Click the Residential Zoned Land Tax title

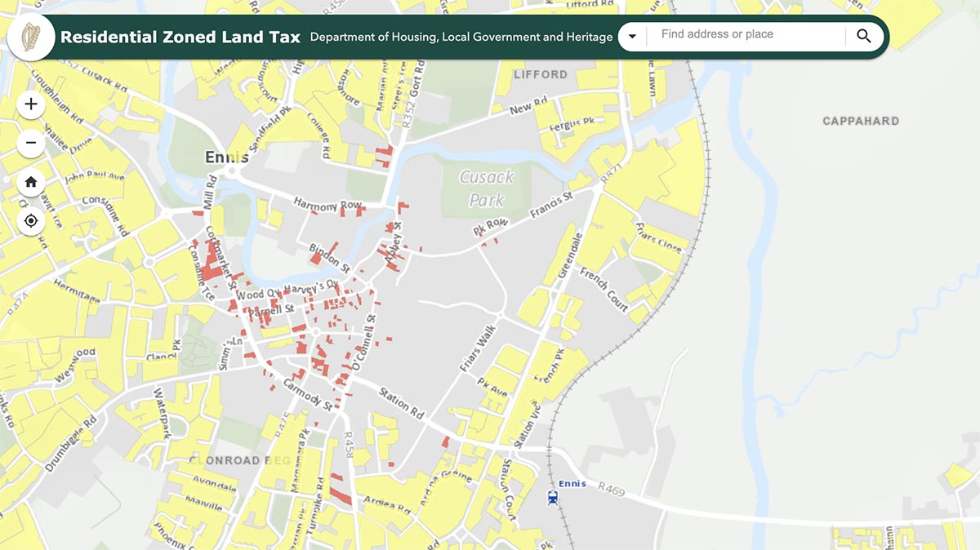tap(180, 37)
